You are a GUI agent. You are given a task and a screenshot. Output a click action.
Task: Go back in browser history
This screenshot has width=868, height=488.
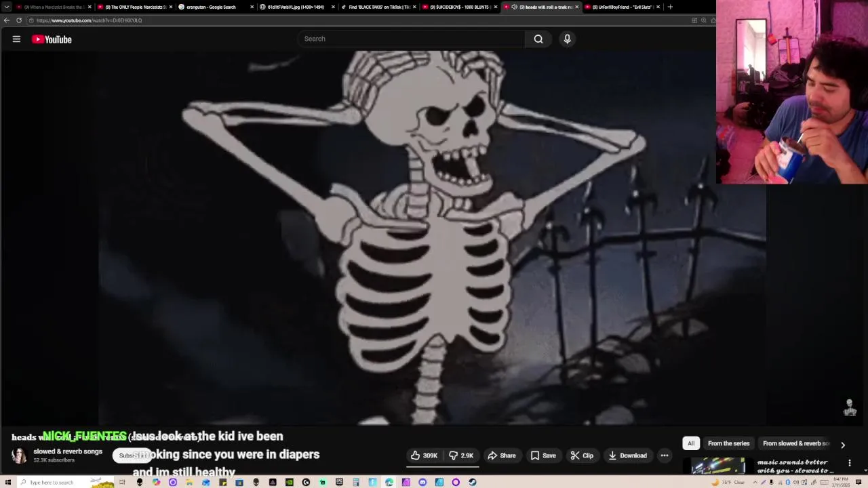point(7,20)
